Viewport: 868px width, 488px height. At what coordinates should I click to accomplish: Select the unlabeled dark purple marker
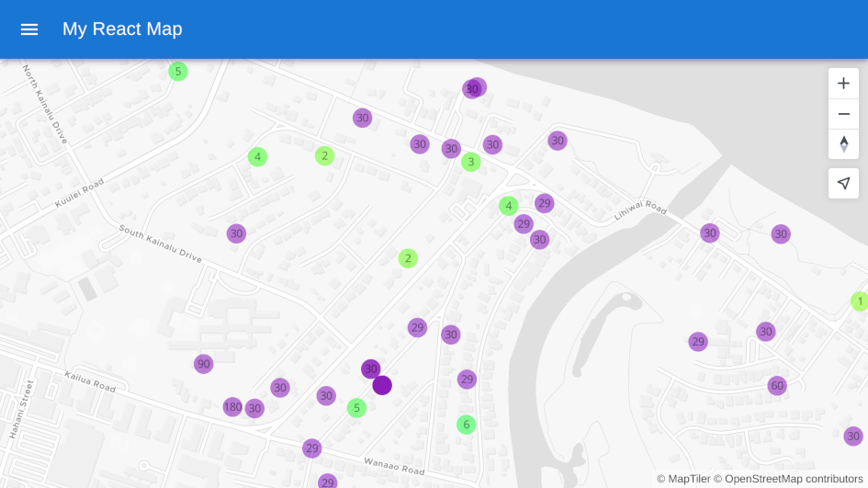383,386
